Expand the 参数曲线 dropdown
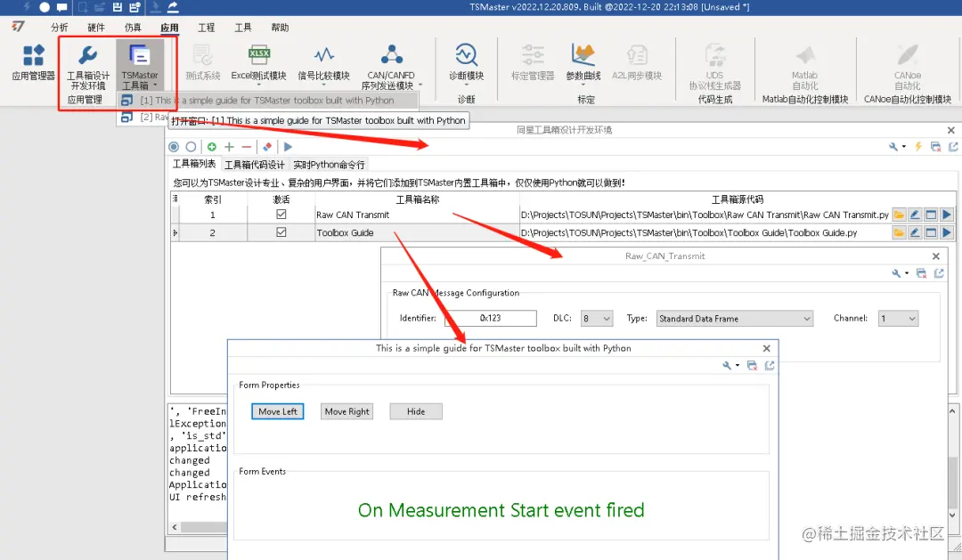 coord(583,84)
